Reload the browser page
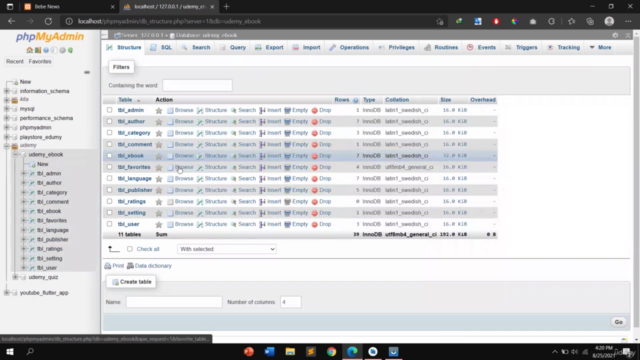Viewport: 640px width, 360px height. (48, 21)
